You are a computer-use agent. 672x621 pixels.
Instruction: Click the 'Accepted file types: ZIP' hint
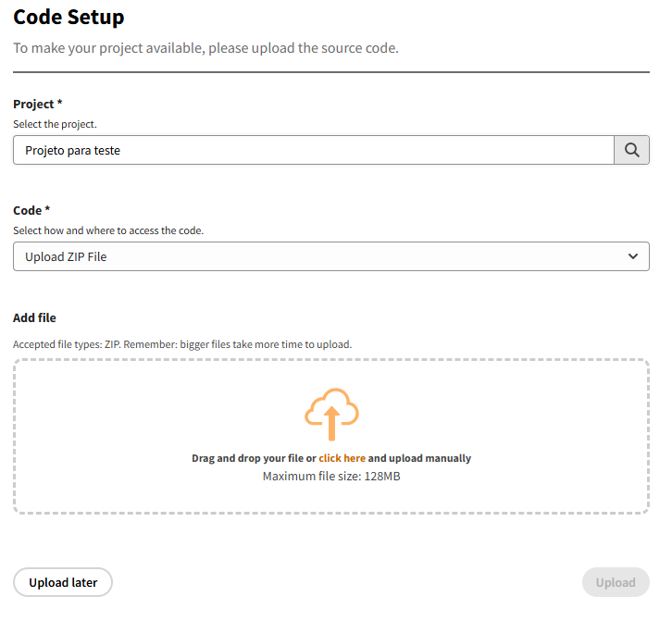[182, 344]
